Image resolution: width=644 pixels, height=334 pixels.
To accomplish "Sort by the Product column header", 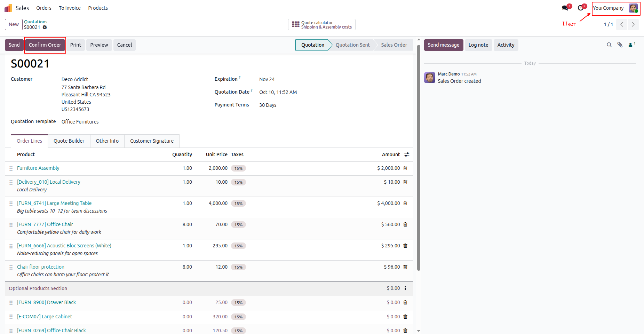I will click(26, 154).
